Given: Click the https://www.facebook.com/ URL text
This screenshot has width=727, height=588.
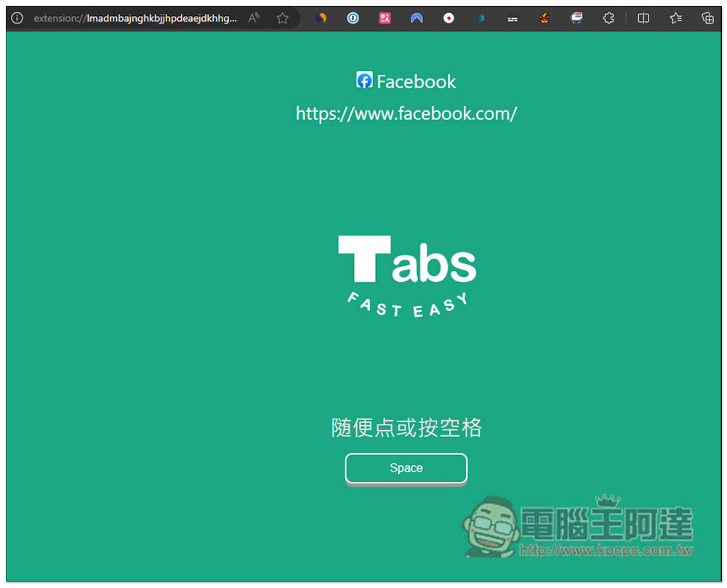Looking at the screenshot, I should click(x=406, y=114).
